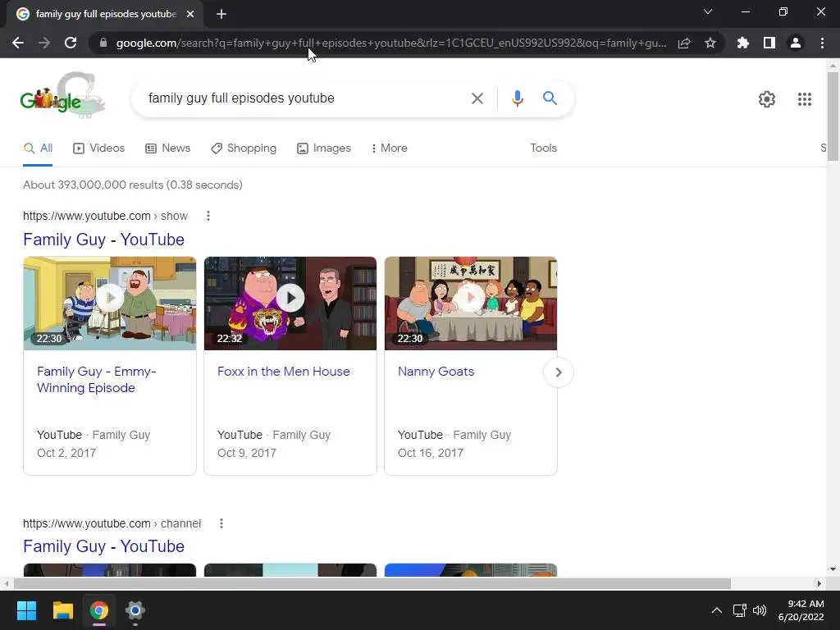Click 'Oct 2, 2017' date text
The width and height of the screenshot is (840, 630).
coord(66,453)
